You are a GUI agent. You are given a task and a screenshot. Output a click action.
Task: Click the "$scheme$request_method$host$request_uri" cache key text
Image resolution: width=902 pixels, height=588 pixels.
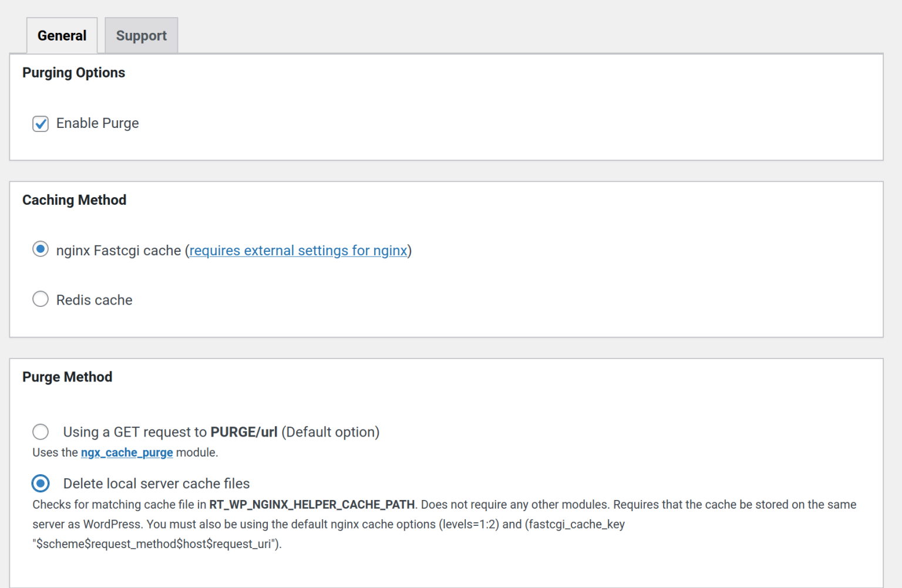point(157,544)
